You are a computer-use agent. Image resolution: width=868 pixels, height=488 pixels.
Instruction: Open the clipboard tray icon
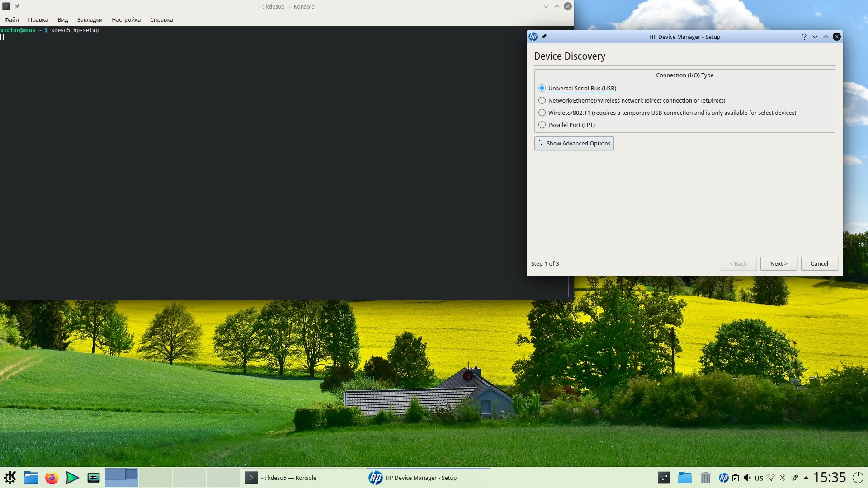click(736, 478)
